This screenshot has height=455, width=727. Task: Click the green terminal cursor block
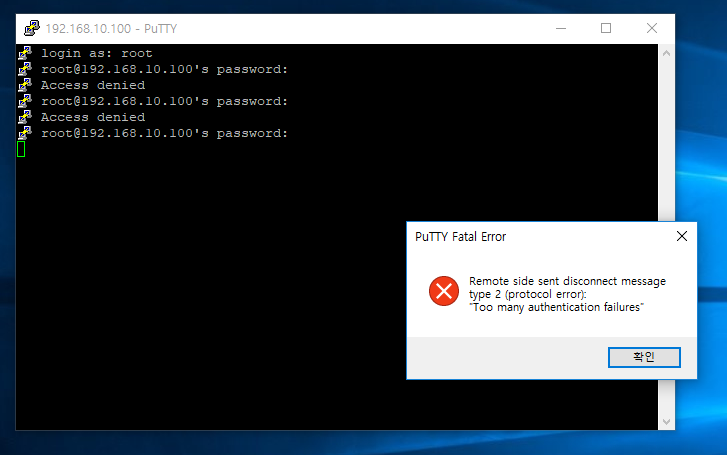[x=21, y=149]
